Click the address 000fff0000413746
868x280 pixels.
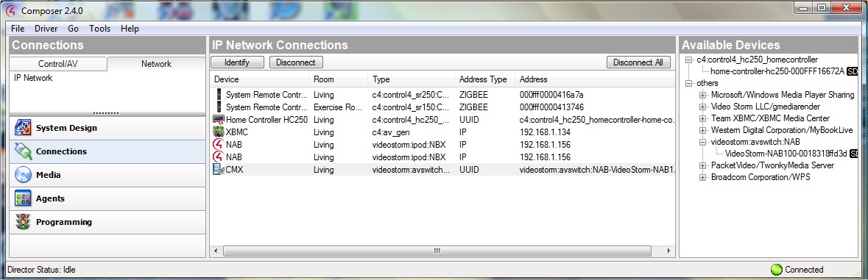click(x=551, y=107)
